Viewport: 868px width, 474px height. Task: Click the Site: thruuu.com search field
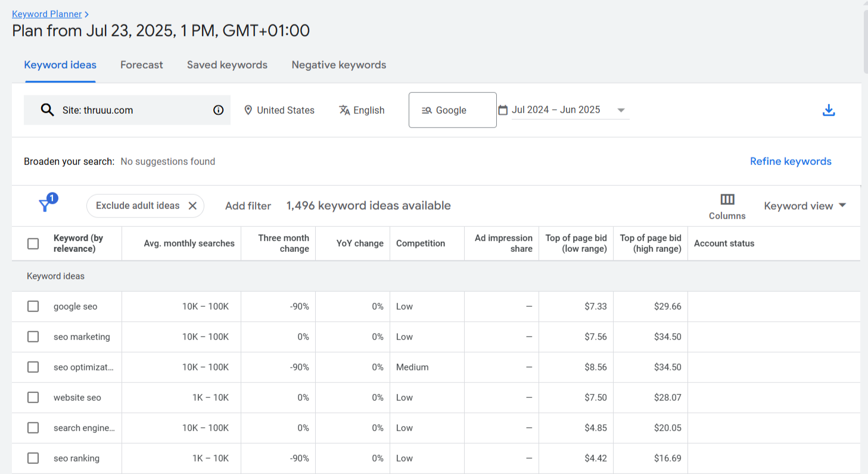pyautogui.click(x=127, y=110)
